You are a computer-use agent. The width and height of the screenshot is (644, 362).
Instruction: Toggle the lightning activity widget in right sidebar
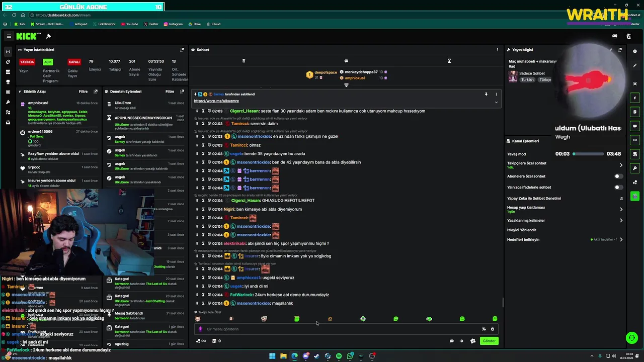635,98
